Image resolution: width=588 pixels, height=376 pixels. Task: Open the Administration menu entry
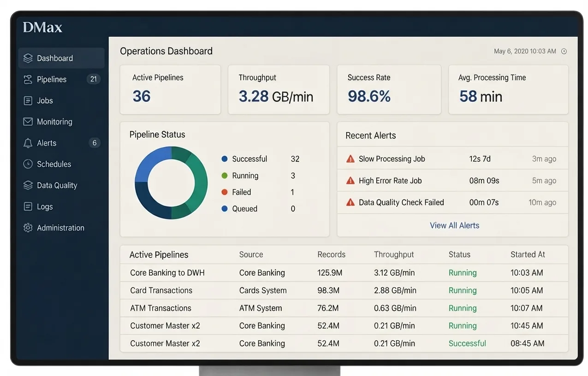60,228
